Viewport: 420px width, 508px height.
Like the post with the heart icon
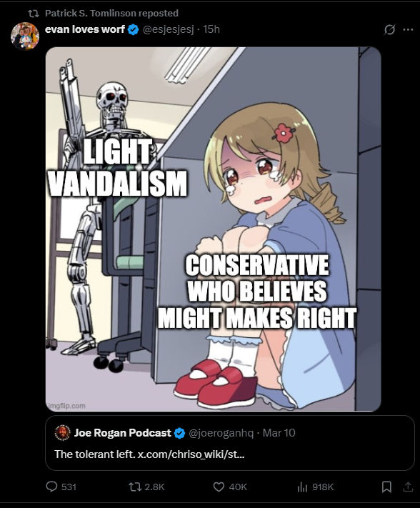coord(219,487)
